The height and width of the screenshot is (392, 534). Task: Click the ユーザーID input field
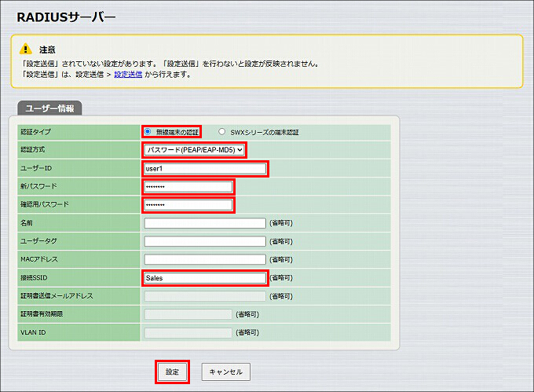click(x=205, y=169)
